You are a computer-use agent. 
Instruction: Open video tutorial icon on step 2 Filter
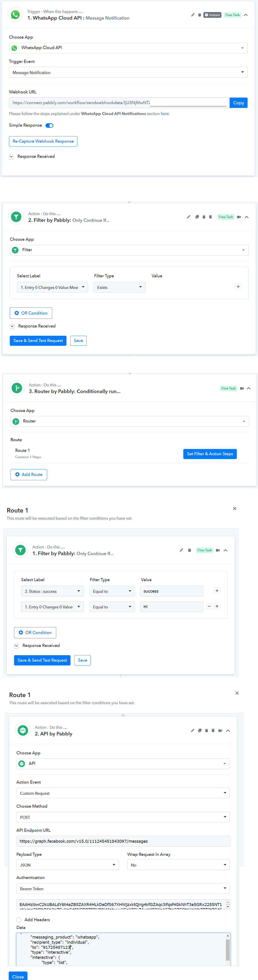tap(239, 217)
